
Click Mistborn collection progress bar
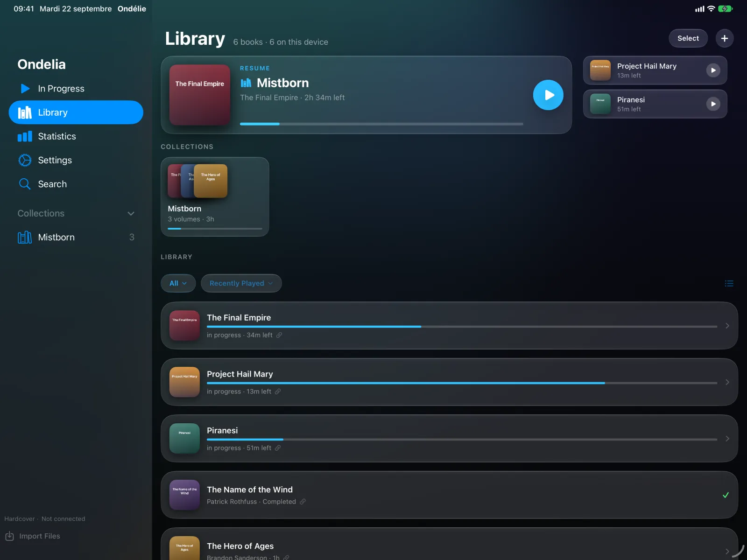(x=215, y=229)
